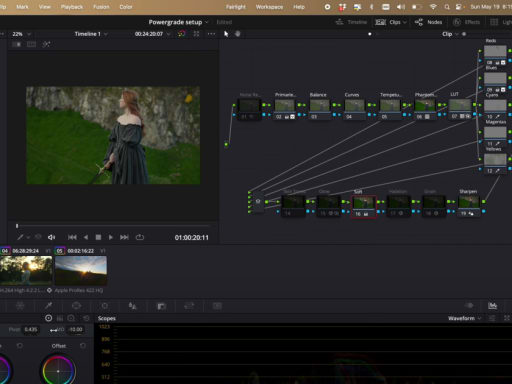Screen dimensions: 512x384
Task: Open the viewer zoom 22% dropdown
Action: (x=21, y=34)
